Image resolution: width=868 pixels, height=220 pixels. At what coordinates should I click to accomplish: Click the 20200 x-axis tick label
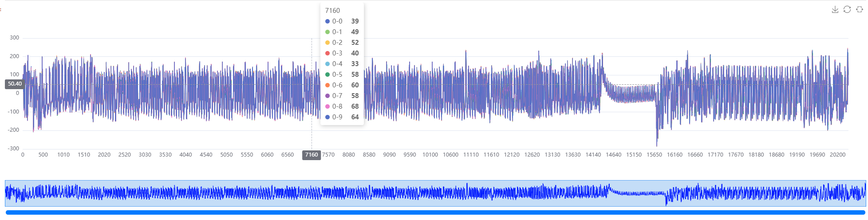837,155
